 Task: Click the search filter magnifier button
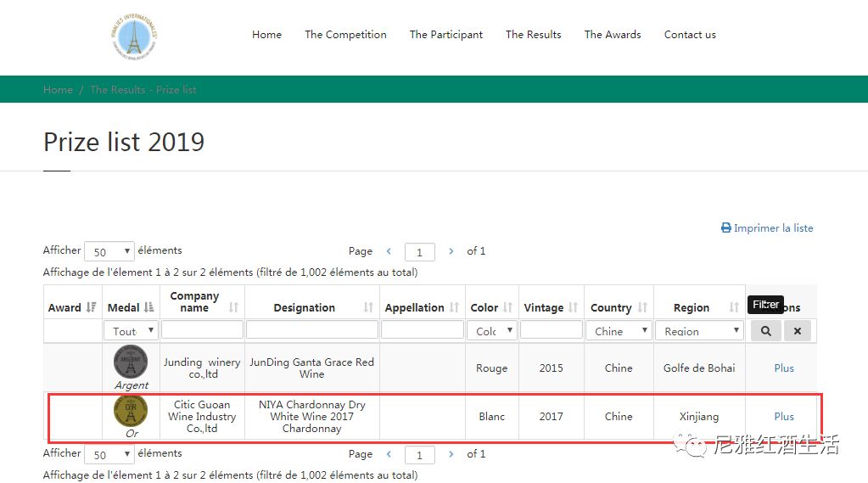point(765,331)
